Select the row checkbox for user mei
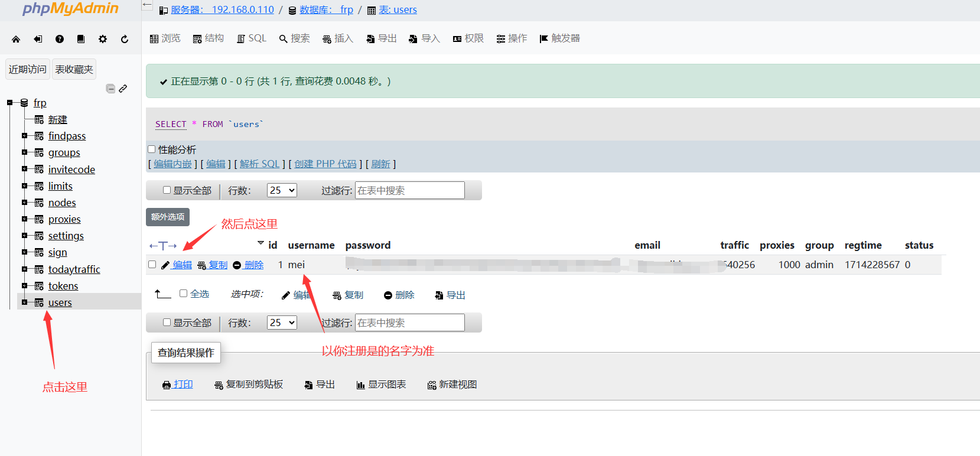The height and width of the screenshot is (456, 980). point(152,265)
